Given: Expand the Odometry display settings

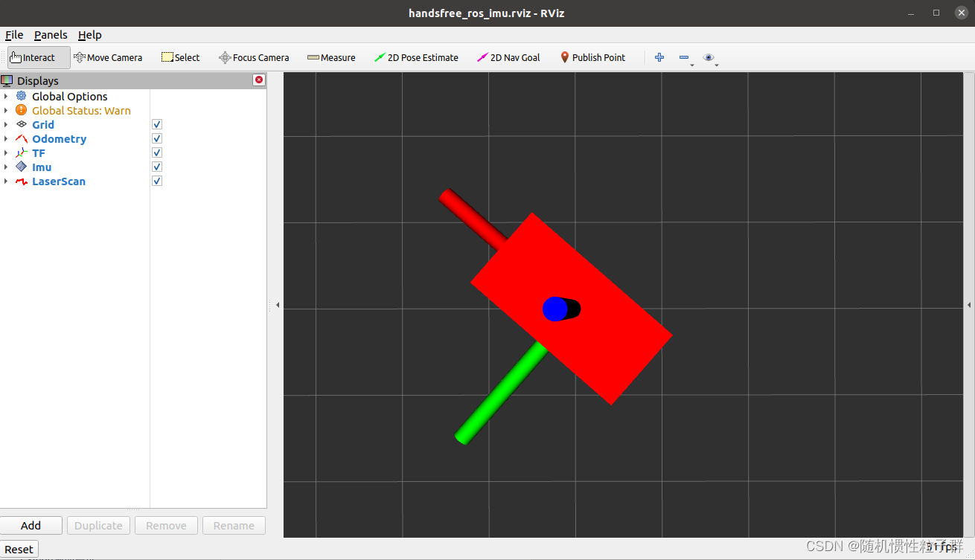Looking at the screenshot, I should coord(7,138).
